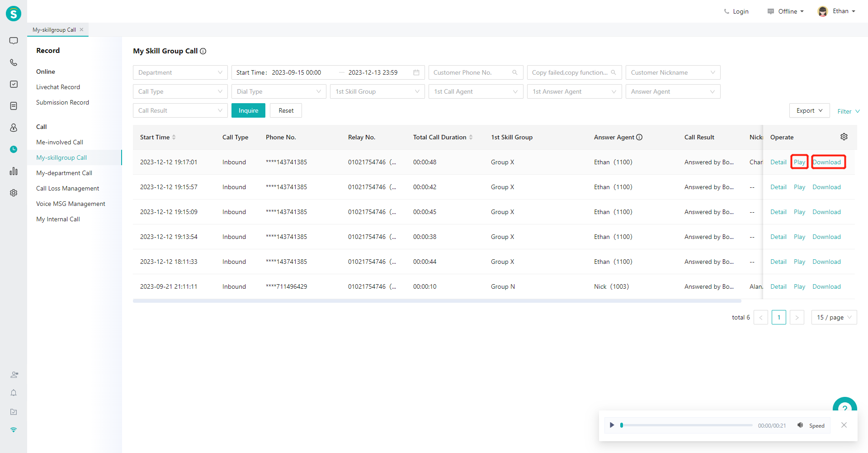Open My Internal Call menu item
The height and width of the screenshot is (453, 868).
click(58, 219)
